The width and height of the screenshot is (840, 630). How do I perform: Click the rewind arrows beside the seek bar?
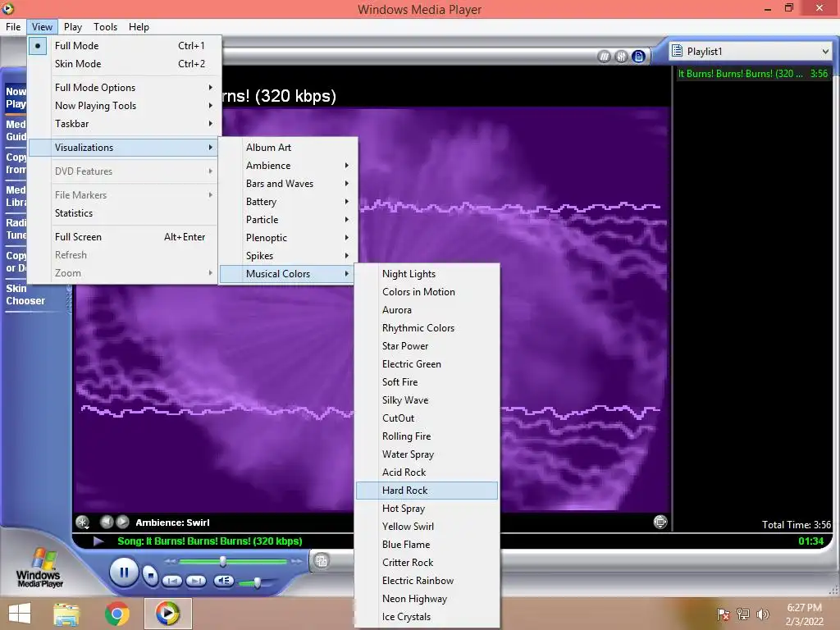pos(171,561)
